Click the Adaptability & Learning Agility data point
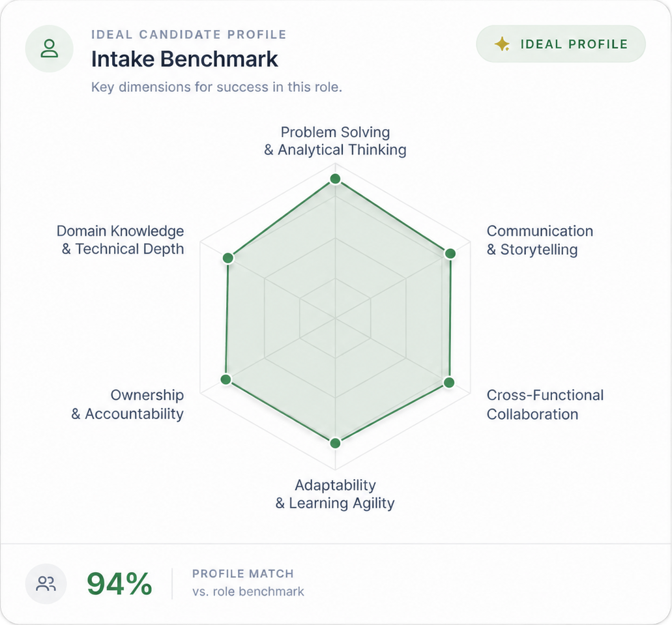Screen dimensions: 672x625 [335, 443]
